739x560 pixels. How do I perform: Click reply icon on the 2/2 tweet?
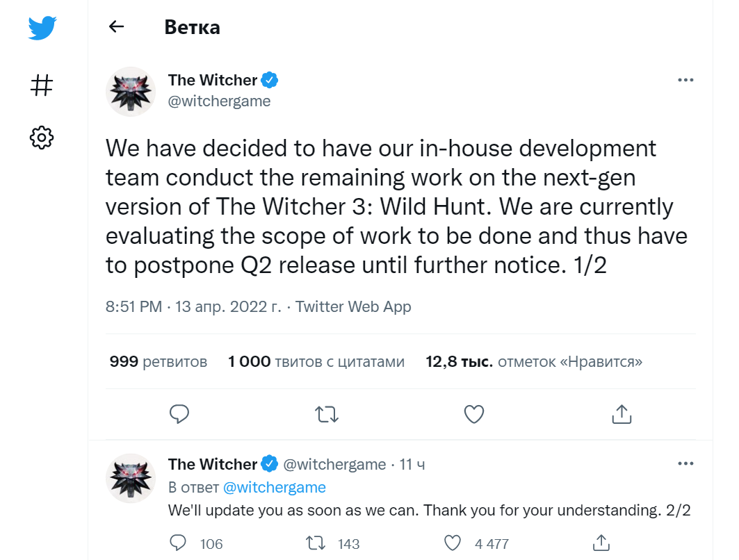(x=179, y=543)
